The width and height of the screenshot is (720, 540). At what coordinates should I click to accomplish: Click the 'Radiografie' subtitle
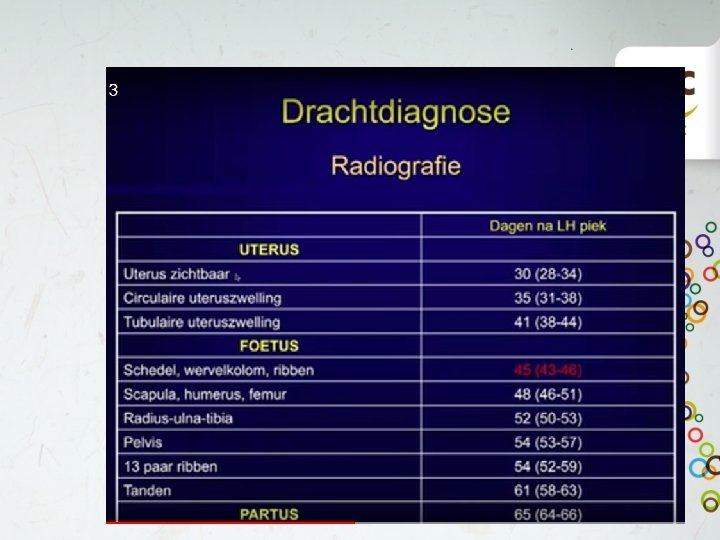click(395, 166)
